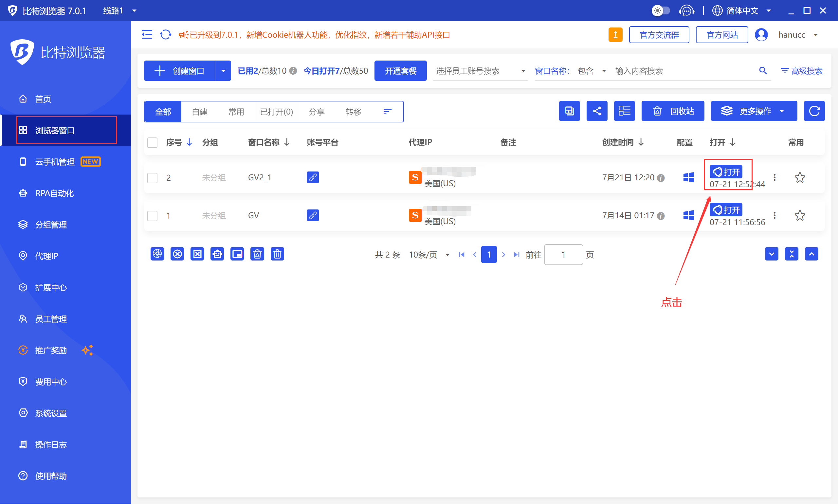The height and width of the screenshot is (504, 838).
Task: Click the recycle basket batch icon
Action: (257, 254)
